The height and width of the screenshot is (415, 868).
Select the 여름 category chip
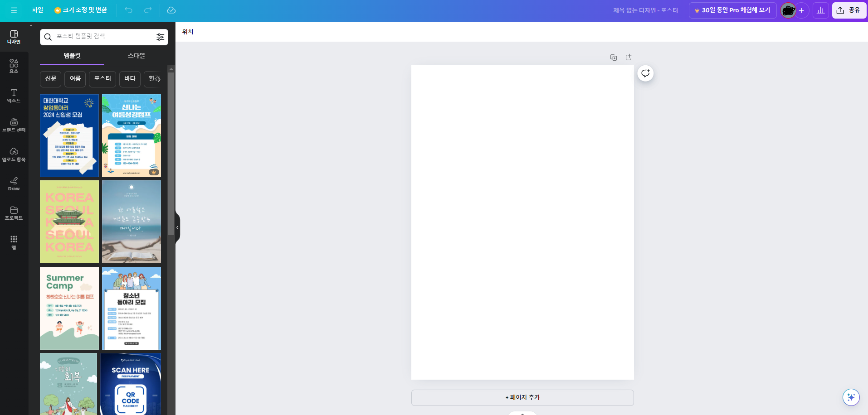click(75, 79)
